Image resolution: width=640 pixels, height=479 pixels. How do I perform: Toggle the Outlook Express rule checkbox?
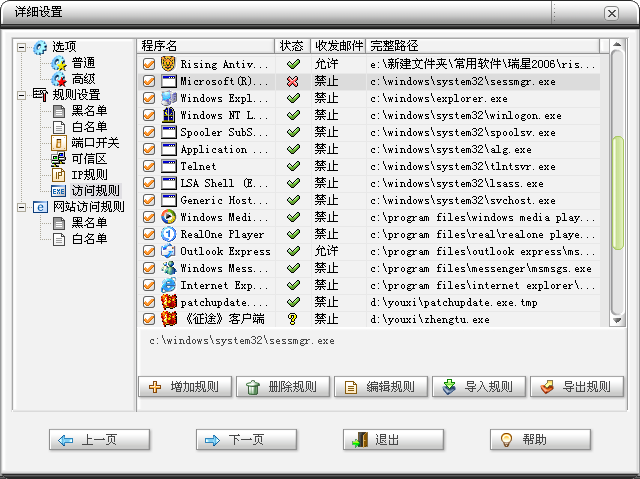pyautogui.click(x=149, y=251)
